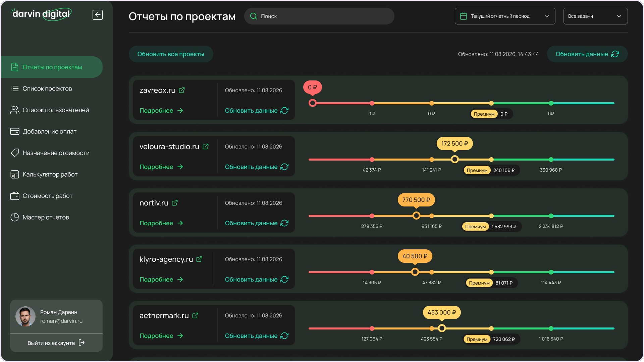Click aethermark.ru progress marker 453 000 ₽
This screenshot has height=362, width=644.
click(442, 328)
